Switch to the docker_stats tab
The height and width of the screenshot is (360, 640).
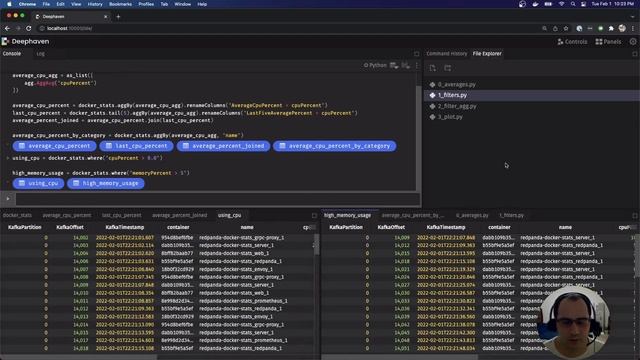click(x=17, y=215)
